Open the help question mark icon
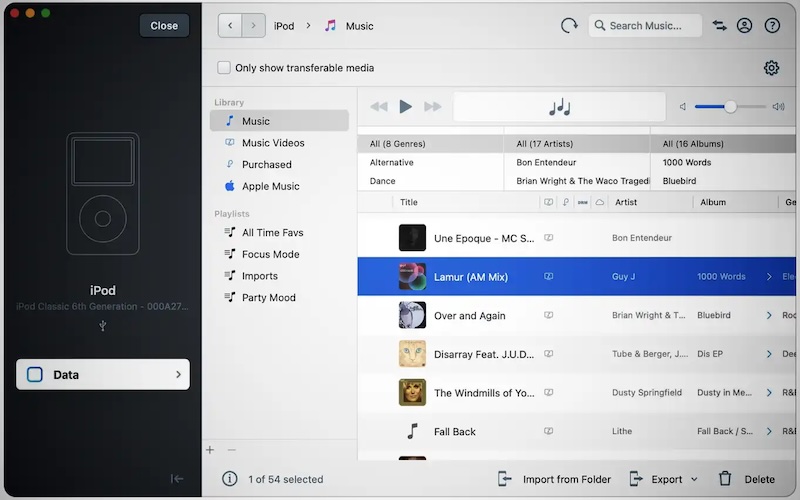This screenshot has width=800, height=500. pyautogui.click(x=772, y=26)
